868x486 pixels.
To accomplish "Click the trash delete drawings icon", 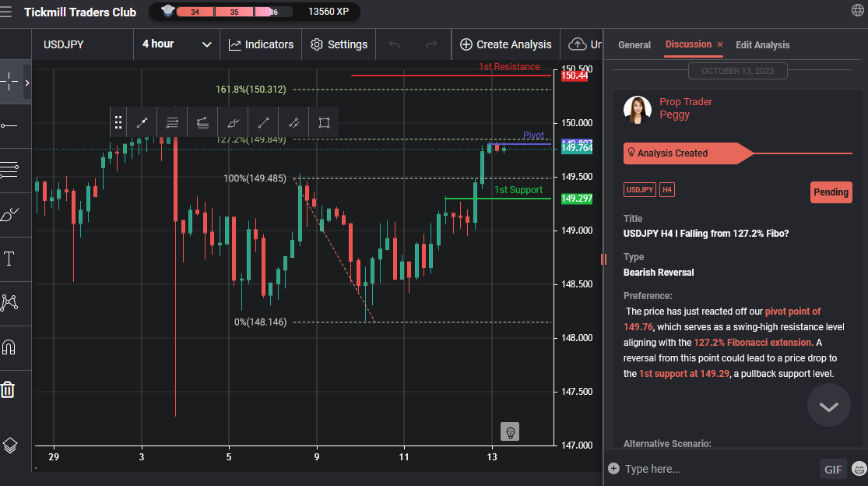I will (x=8, y=389).
